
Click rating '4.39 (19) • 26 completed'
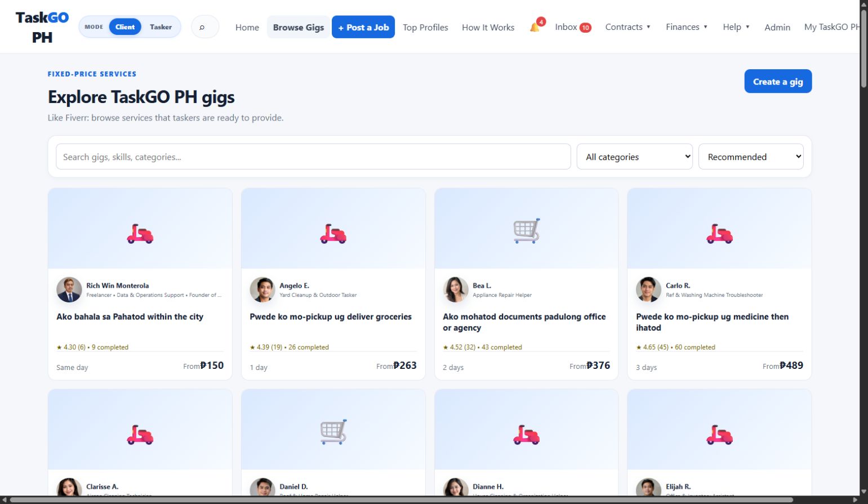click(290, 347)
